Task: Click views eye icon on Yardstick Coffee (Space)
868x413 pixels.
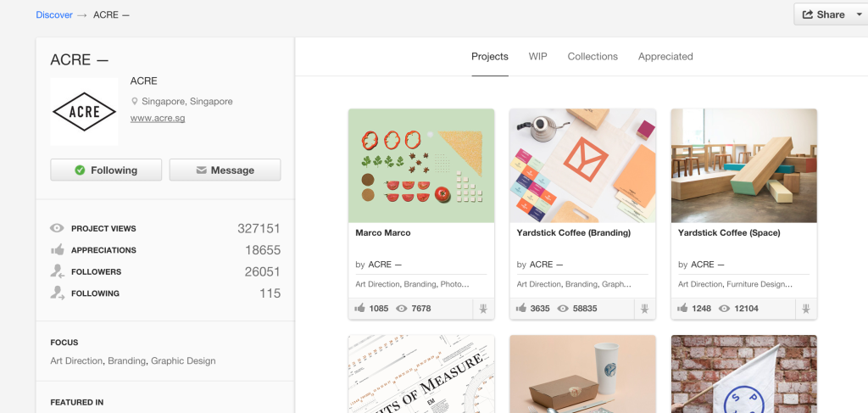Action: 724,309
